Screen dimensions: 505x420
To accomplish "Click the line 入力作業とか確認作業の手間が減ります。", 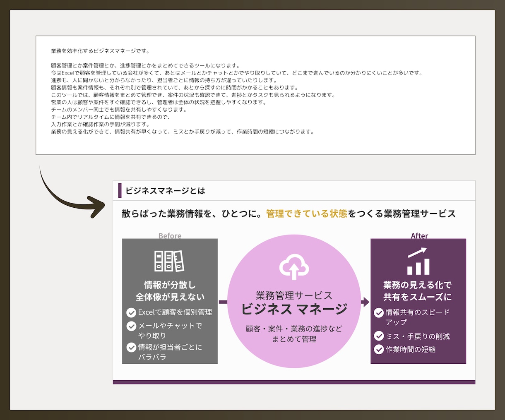I will (x=101, y=124).
